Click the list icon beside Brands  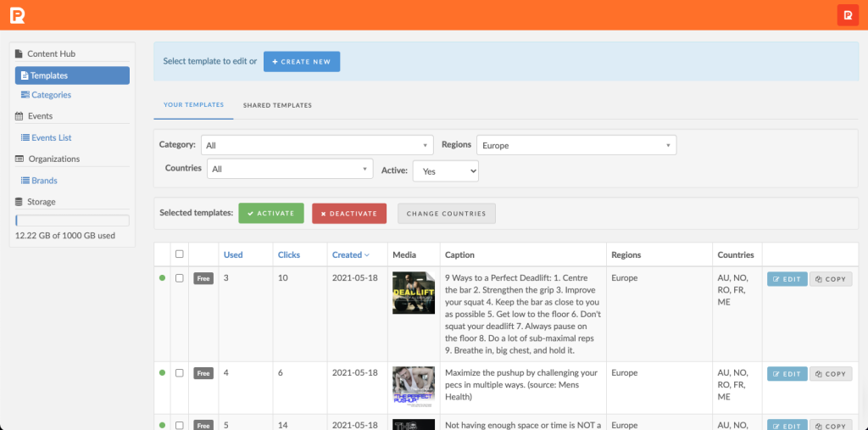click(25, 181)
